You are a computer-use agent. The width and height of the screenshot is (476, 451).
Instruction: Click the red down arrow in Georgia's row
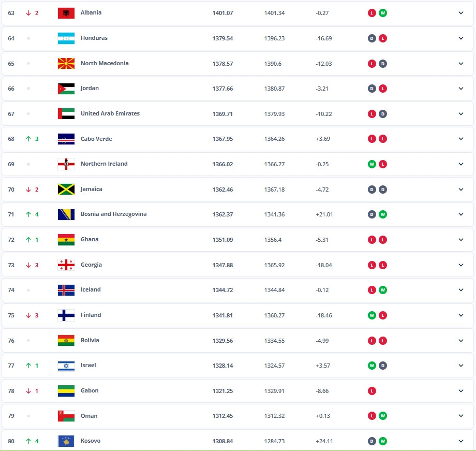click(28, 265)
